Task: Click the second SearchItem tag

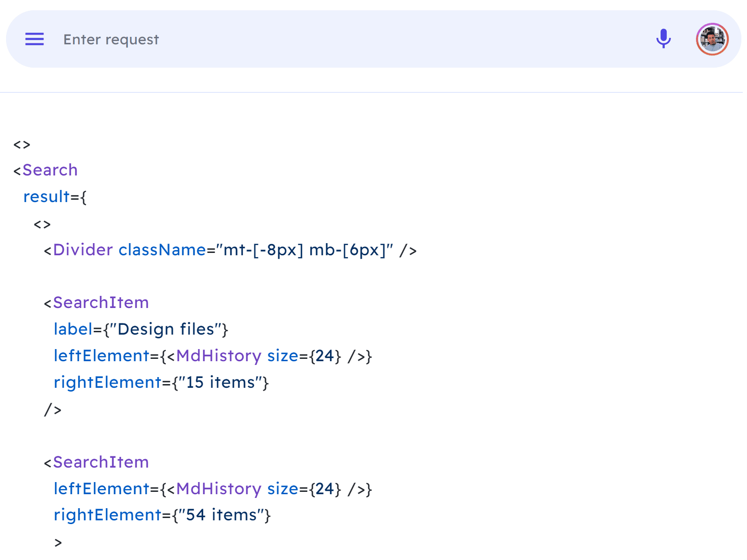Action: pyautogui.click(x=101, y=462)
